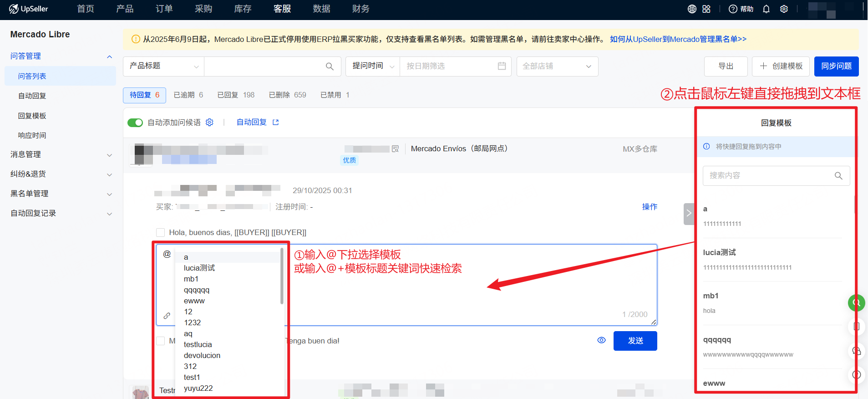This screenshot has width=868, height=399.
Task: Expand the 消息管理 sidebar section
Action: coord(60,155)
